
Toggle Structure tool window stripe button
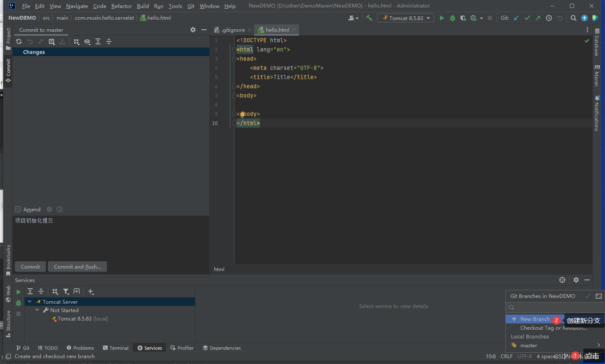8,324
